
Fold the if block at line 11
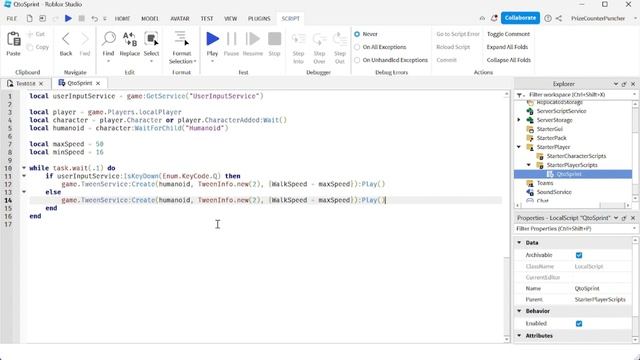coord(24,176)
